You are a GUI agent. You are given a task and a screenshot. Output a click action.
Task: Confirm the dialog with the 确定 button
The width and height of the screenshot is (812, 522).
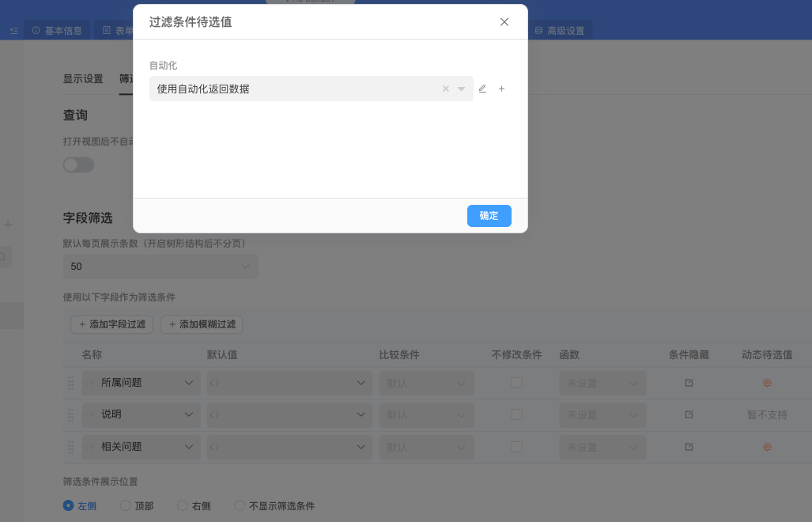489,216
